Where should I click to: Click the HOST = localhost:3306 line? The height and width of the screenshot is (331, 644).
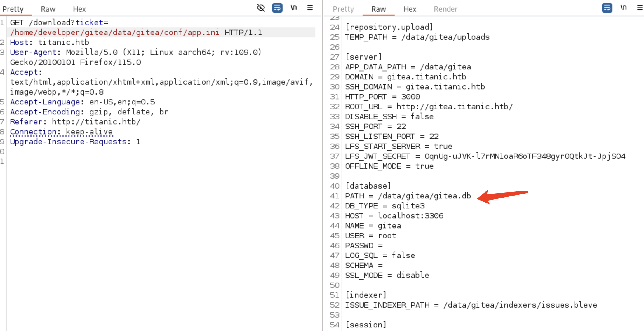pos(394,216)
